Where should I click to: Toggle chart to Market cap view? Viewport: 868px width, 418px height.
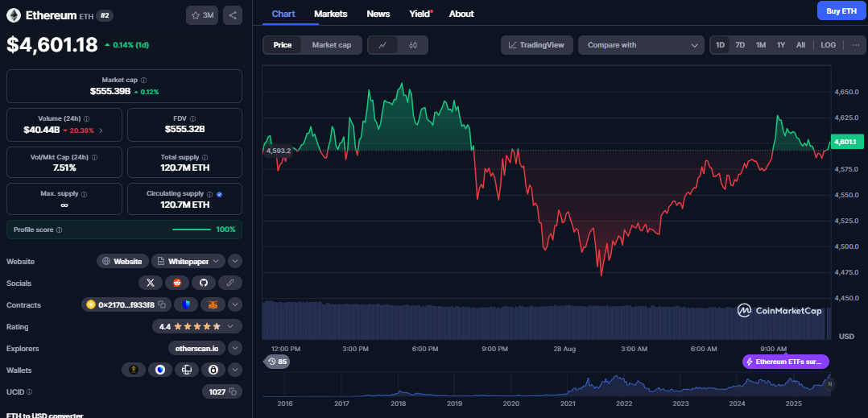tap(331, 45)
